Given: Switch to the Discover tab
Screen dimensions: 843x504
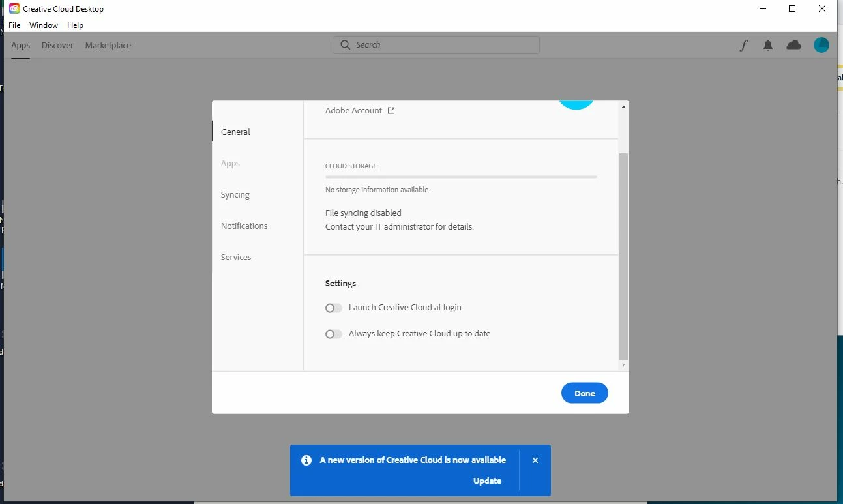Looking at the screenshot, I should [x=57, y=46].
